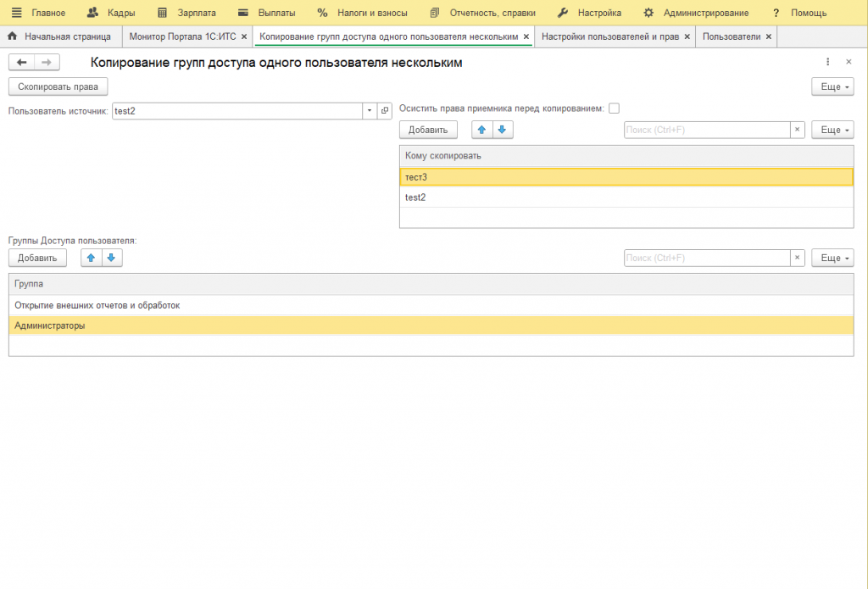868x589 pixels.
Task: Click the Отчетность documents icon
Action: (x=435, y=12)
